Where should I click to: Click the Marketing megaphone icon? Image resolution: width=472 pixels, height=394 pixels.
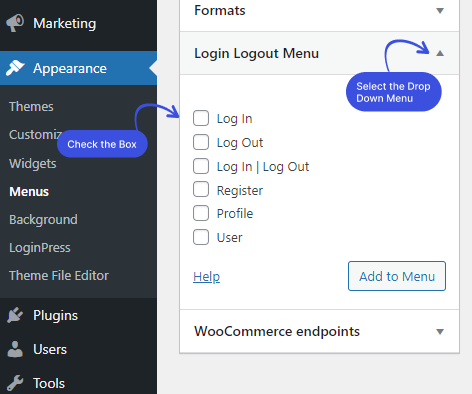[15, 23]
